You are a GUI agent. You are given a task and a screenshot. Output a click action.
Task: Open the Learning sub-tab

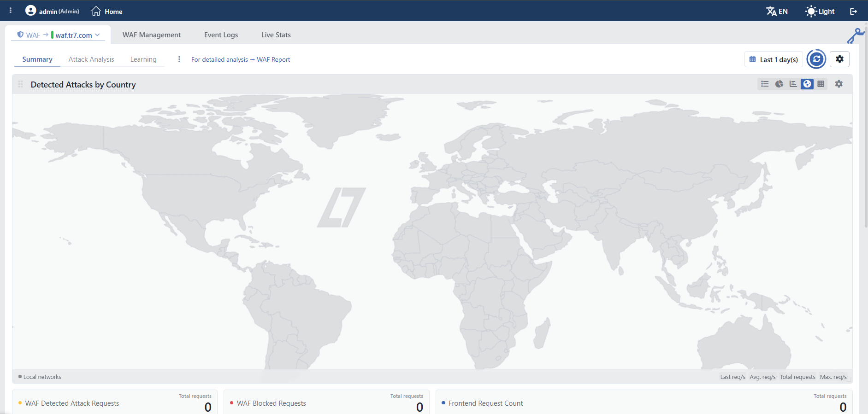(143, 59)
